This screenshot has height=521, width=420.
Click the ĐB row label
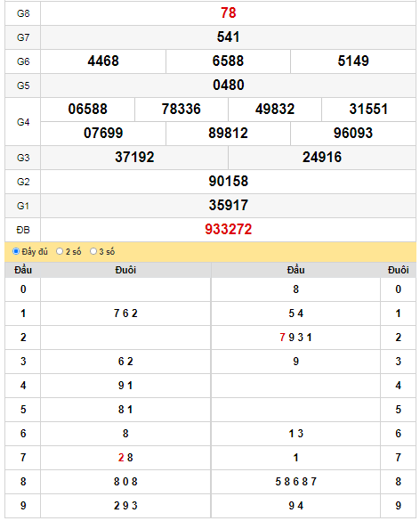coord(23,230)
